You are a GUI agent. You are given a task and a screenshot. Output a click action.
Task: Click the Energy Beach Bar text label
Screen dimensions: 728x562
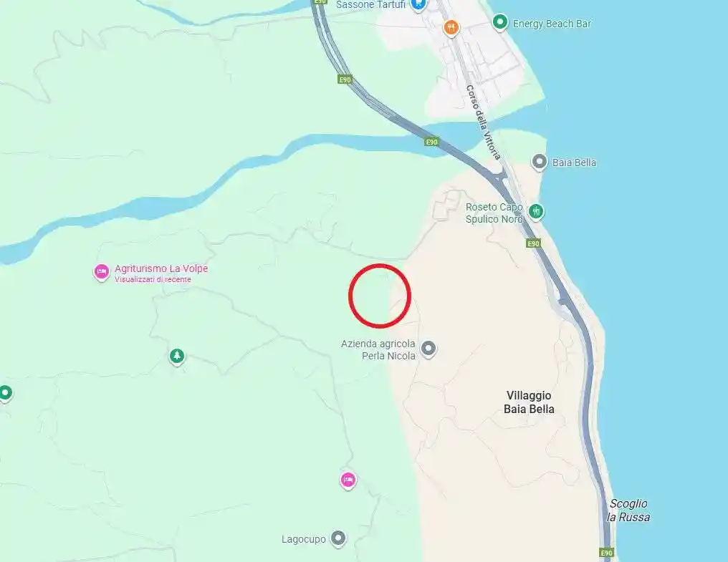click(552, 24)
